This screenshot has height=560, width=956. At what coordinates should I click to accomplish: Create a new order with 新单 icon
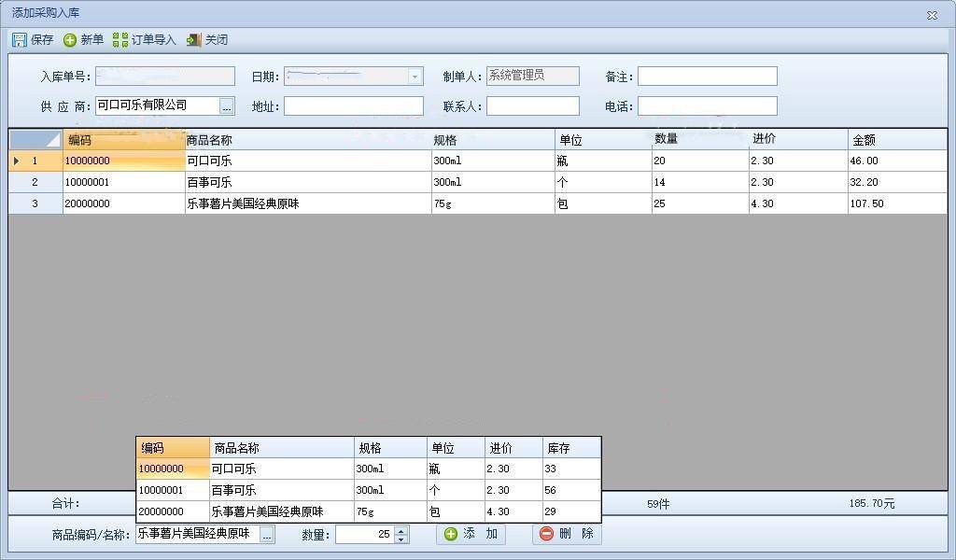70,40
